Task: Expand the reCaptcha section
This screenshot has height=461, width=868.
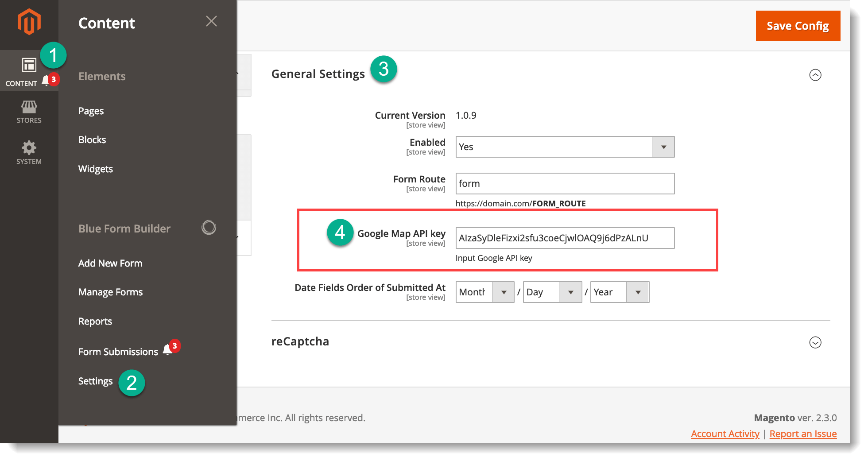Action: point(815,342)
